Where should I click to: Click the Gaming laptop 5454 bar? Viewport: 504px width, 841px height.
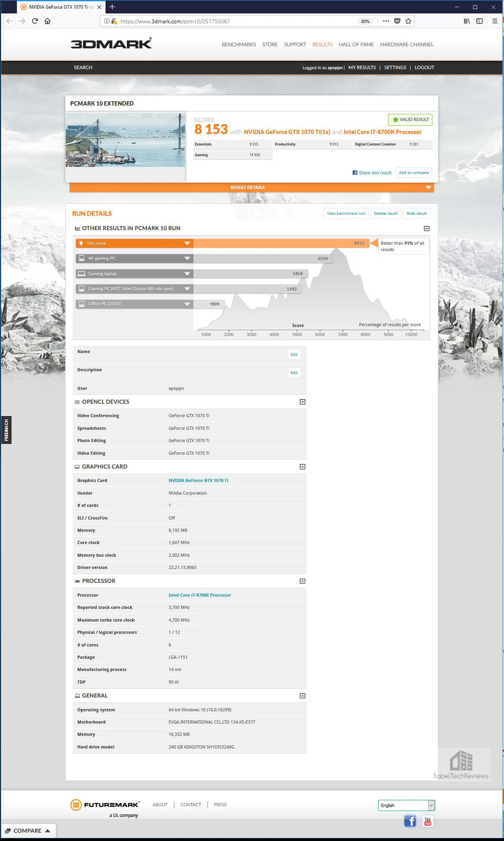point(251,274)
